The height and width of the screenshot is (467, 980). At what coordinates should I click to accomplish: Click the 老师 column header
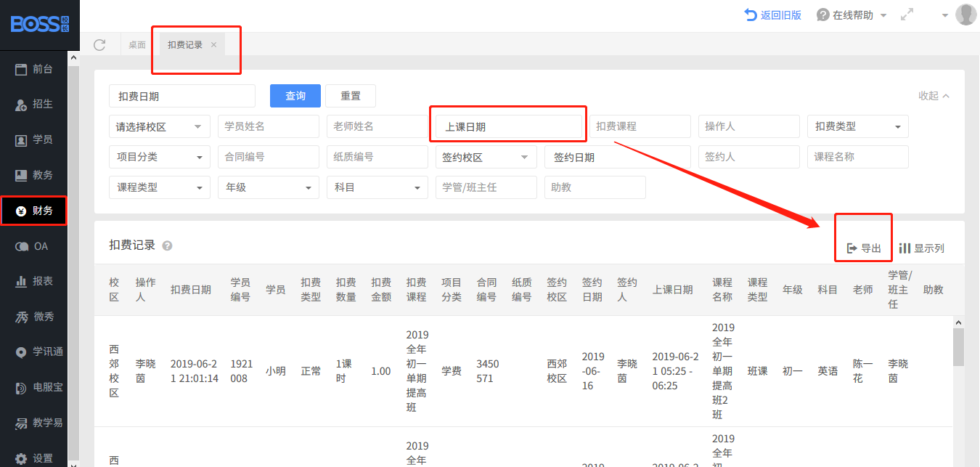click(863, 290)
